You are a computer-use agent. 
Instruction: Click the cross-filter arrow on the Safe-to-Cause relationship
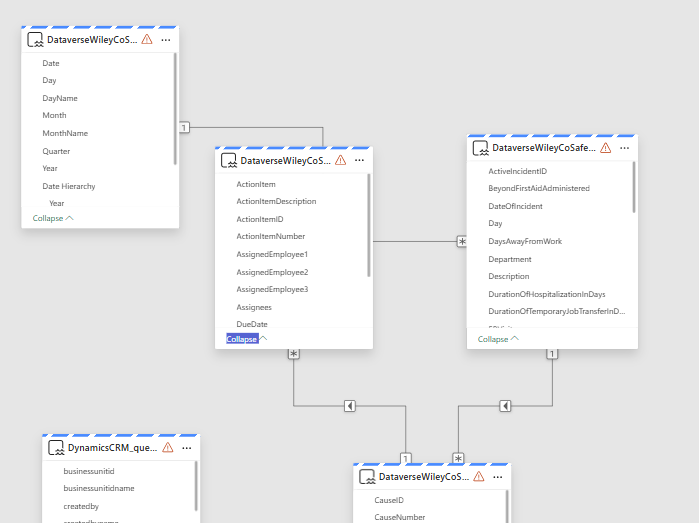(505, 406)
